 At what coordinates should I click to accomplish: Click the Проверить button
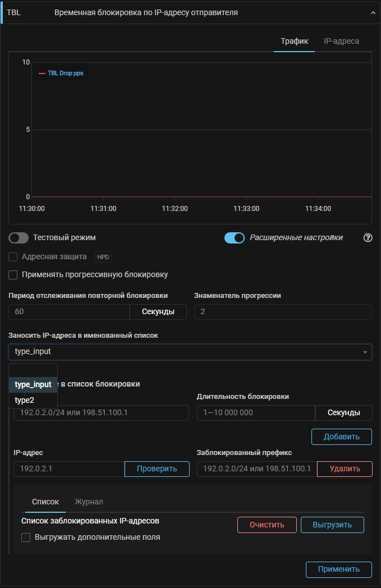click(x=157, y=468)
